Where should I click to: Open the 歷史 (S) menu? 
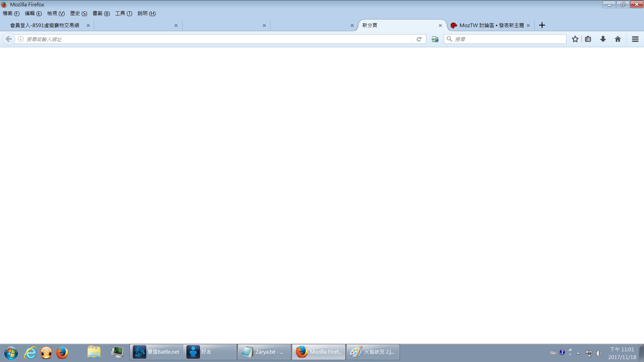click(x=78, y=13)
